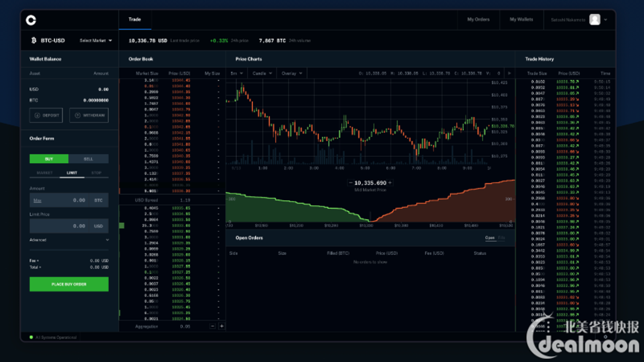Image resolution: width=644 pixels, height=362 pixels.
Task: Click the chart scroll-right arrow icon
Action: [509, 73]
